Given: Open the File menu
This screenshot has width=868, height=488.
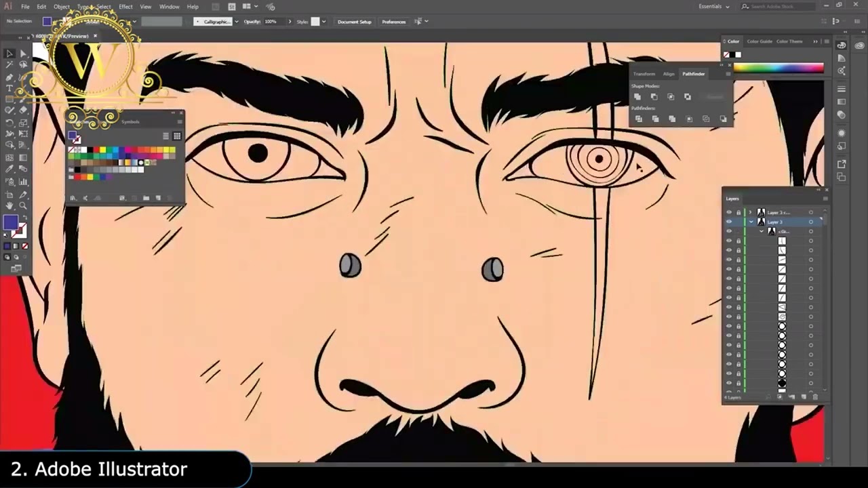Looking at the screenshot, I should (x=25, y=7).
